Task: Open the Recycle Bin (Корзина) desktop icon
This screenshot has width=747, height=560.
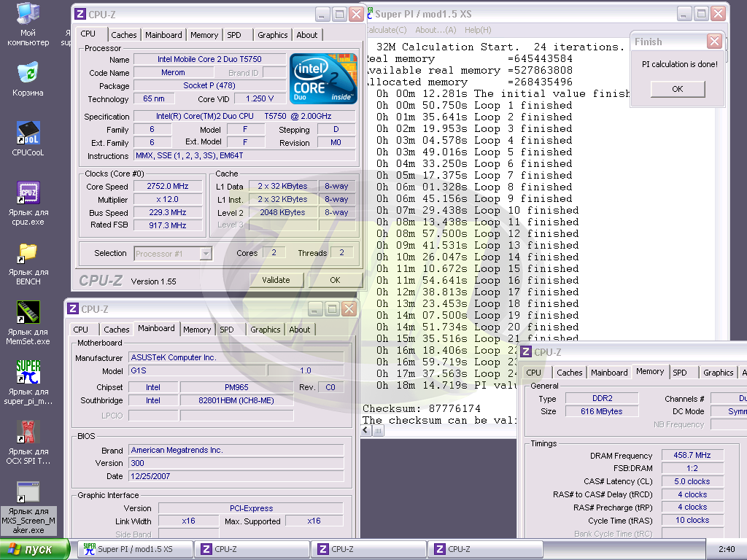Action: coord(28,79)
